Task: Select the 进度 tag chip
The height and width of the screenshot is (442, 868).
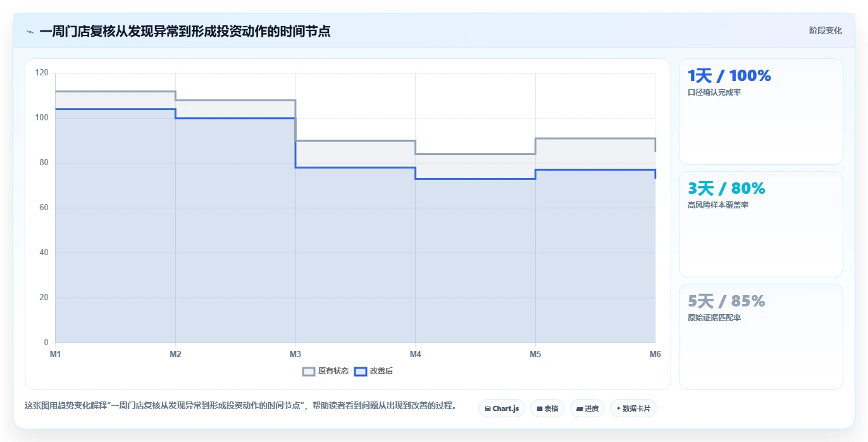Action: (x=587, y=408)
